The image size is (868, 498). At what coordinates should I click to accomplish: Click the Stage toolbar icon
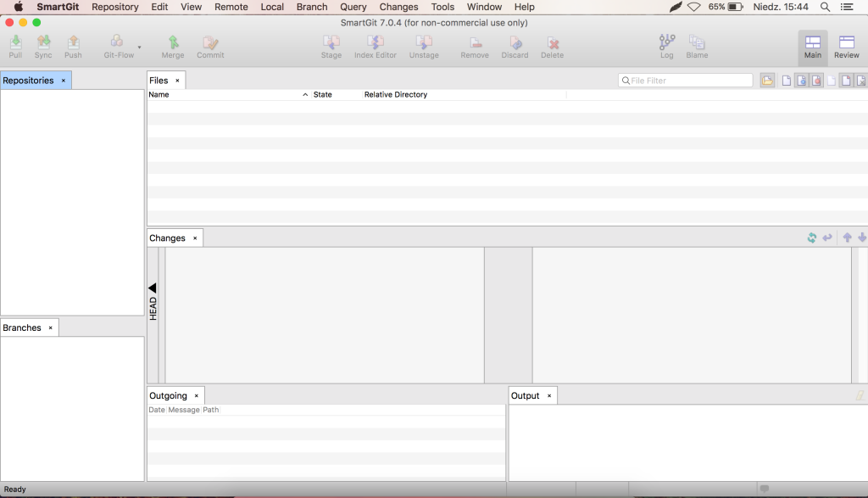(x=331, y=47)
